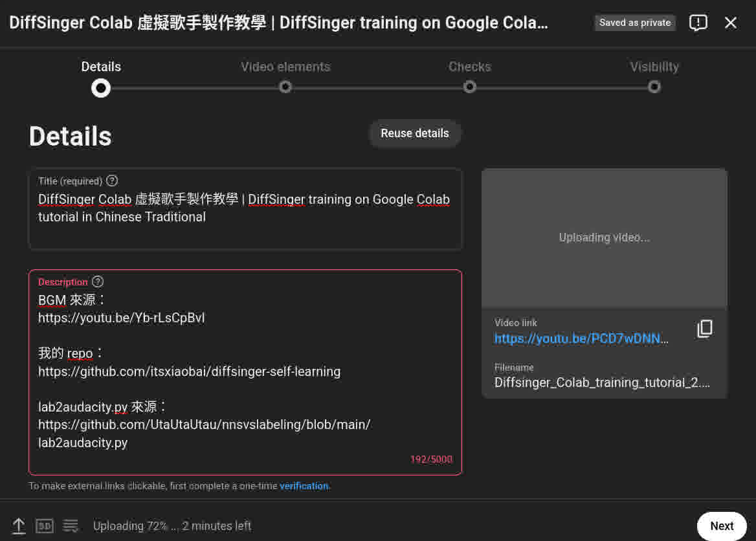Screen dimensions: 756x541
Task: Go to the Visibility step
Action: click(654, 67)
